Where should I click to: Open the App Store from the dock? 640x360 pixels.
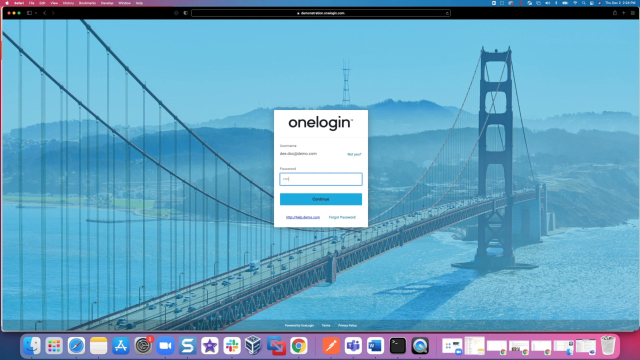pyautogui.click(x=121, y=346)
